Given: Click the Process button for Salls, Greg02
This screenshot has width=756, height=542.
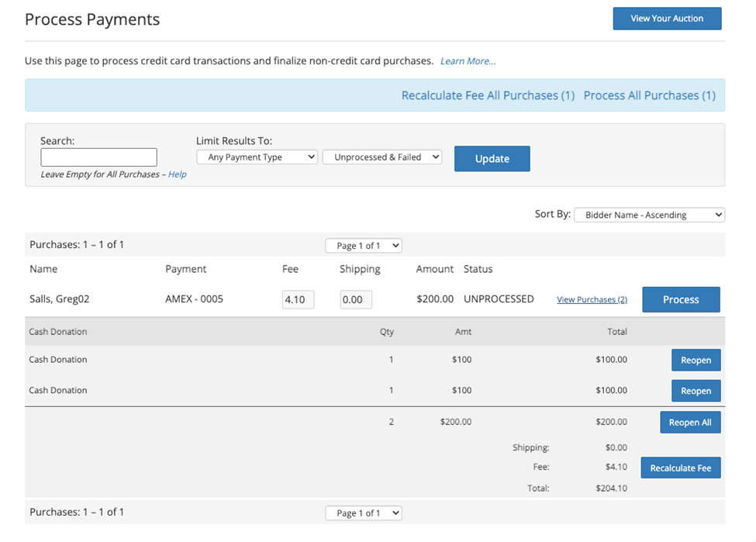Looking at the screenshot, I should (681, 299).
